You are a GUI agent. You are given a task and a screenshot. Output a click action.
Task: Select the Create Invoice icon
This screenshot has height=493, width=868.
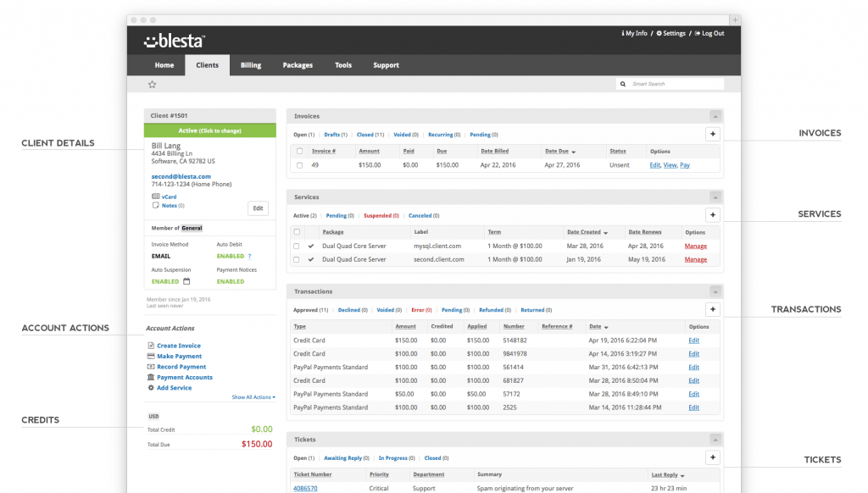(150, 346)
